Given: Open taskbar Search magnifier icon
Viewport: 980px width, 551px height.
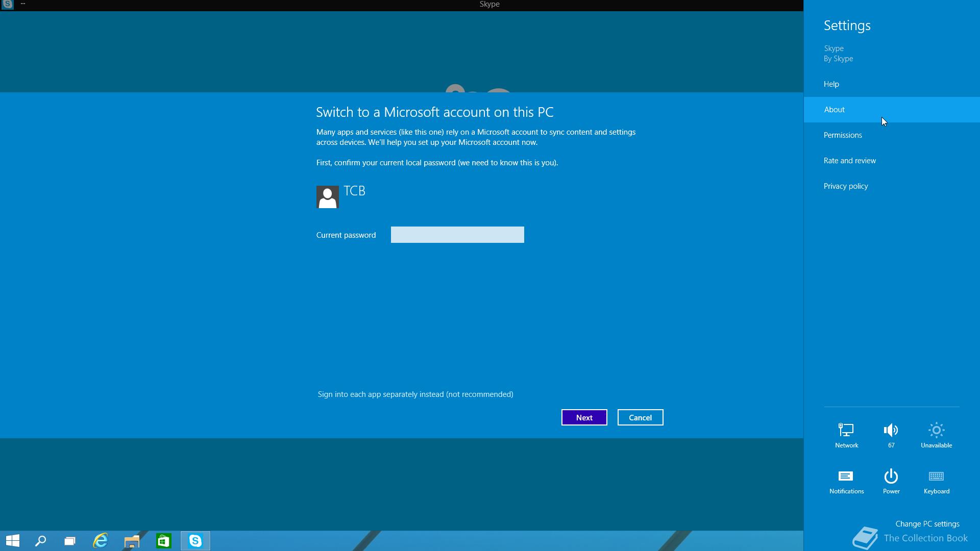Looking at the screenshot, I should tap(40, 541).
